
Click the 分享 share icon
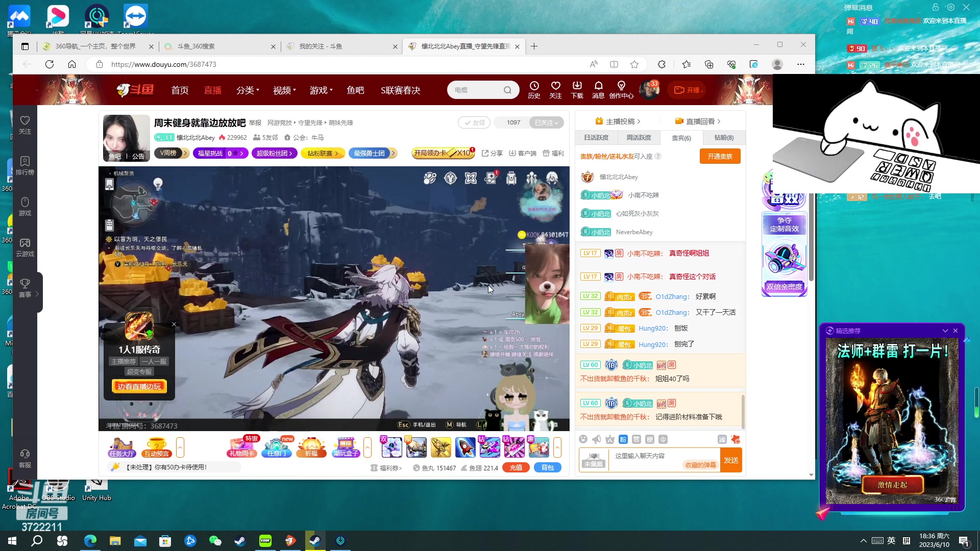(492, 153)
